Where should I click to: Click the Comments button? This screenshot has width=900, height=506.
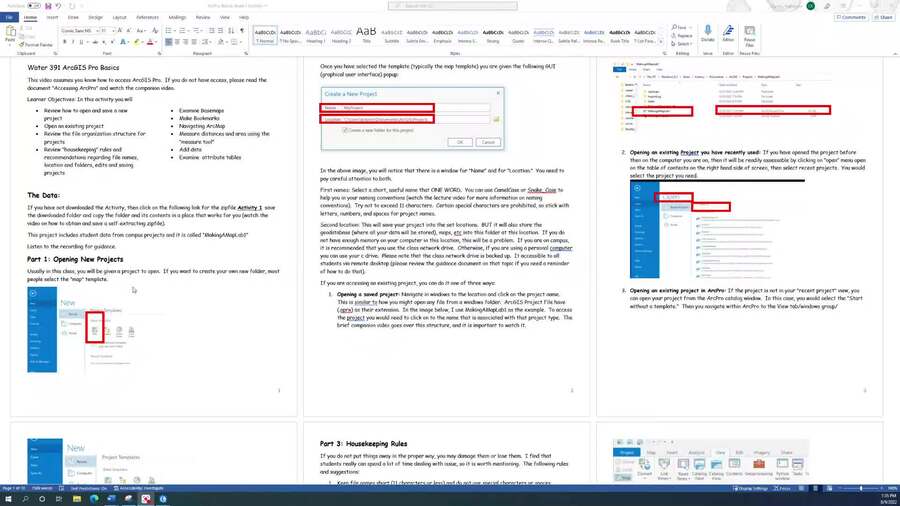pos(851,17)
